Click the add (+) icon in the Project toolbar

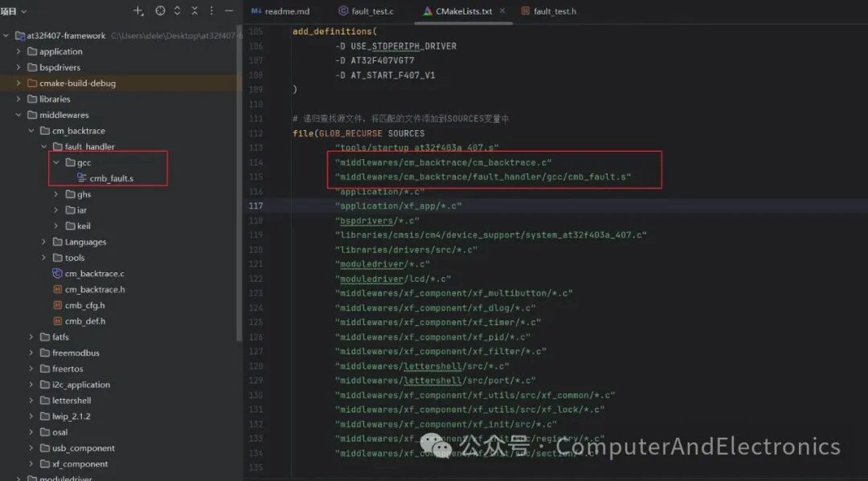pyautogui.click(x=137, y=10)
